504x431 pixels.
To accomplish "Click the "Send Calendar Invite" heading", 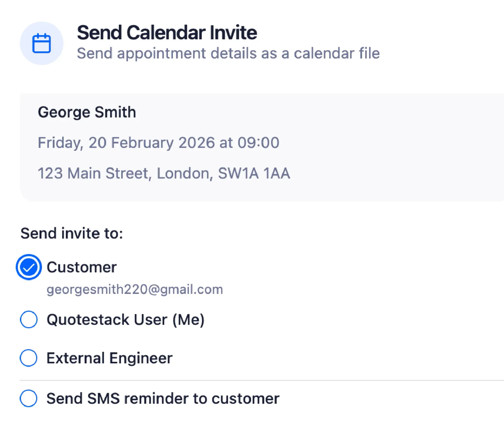I will [167, 33].
